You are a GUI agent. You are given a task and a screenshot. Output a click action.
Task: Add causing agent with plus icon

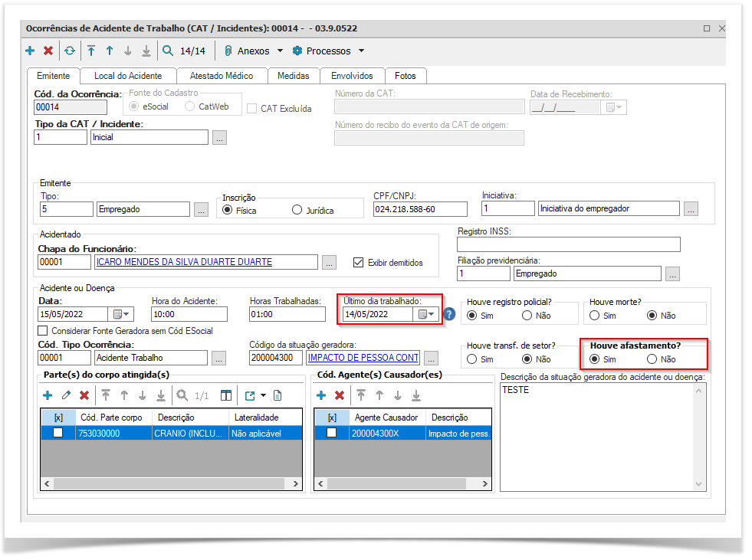[x=321, y=395]
